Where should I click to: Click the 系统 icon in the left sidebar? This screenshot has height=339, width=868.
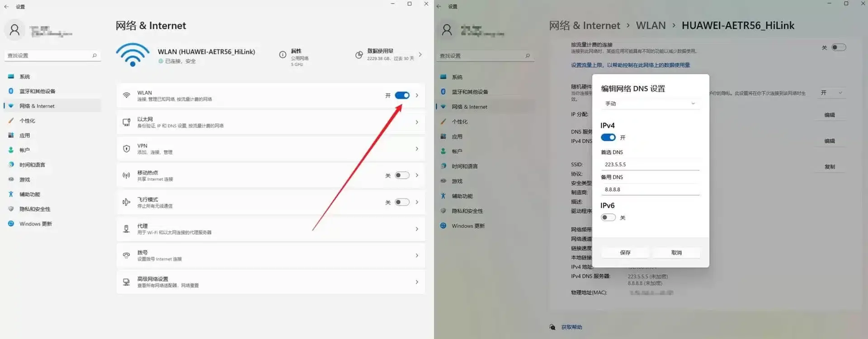pyautogui.click(x=11, y=76)
